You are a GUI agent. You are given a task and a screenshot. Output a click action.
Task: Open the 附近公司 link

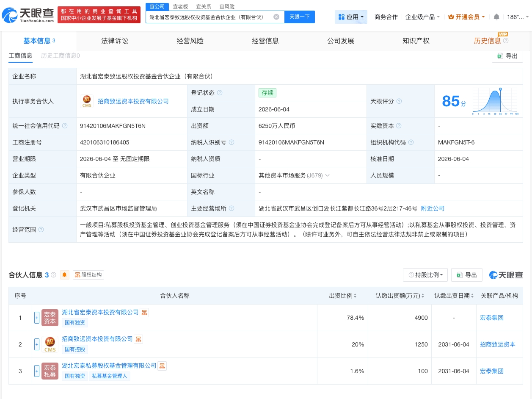pos(433,208)
